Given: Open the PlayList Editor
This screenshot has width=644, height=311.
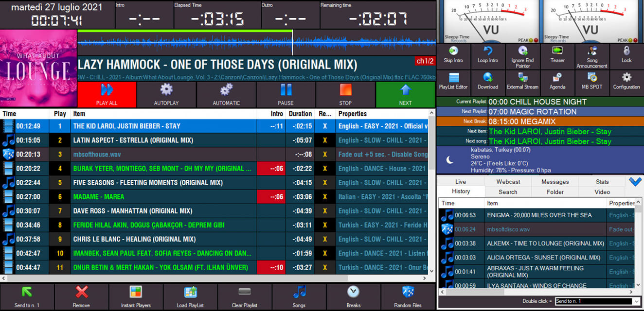Looking at the screenshot, I should click(453, 82).
